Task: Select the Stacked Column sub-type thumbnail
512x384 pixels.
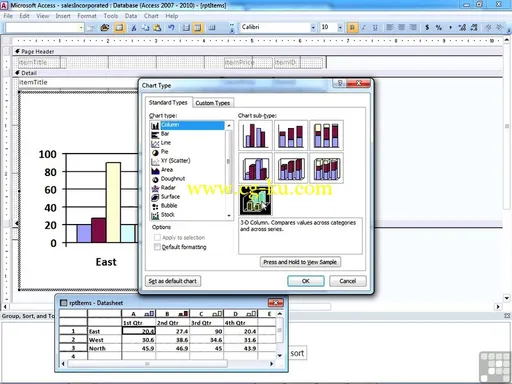Action: pos(291,135)
